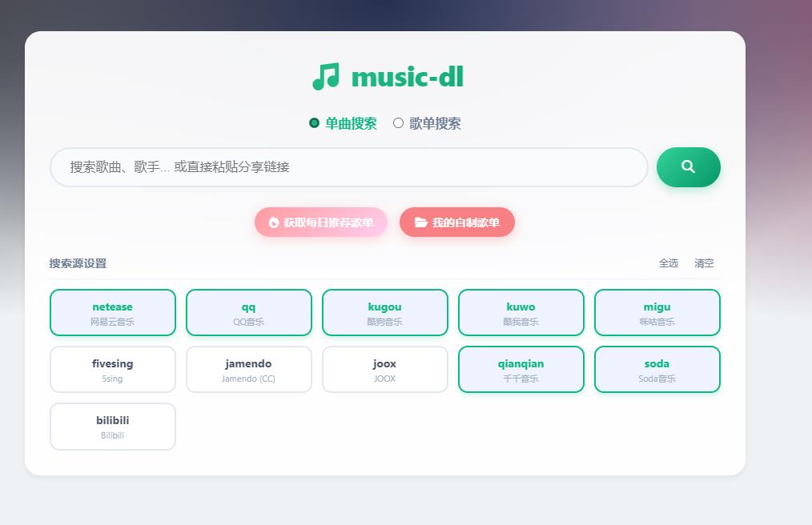812x525 pixels.
Task: Disable the kugou 酷狗音乐 source
Action: 384,312
